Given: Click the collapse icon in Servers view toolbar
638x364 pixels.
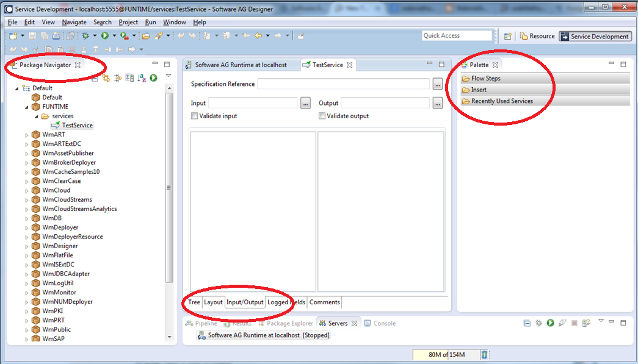Looking at the screenshot, I should pos(527,323).
